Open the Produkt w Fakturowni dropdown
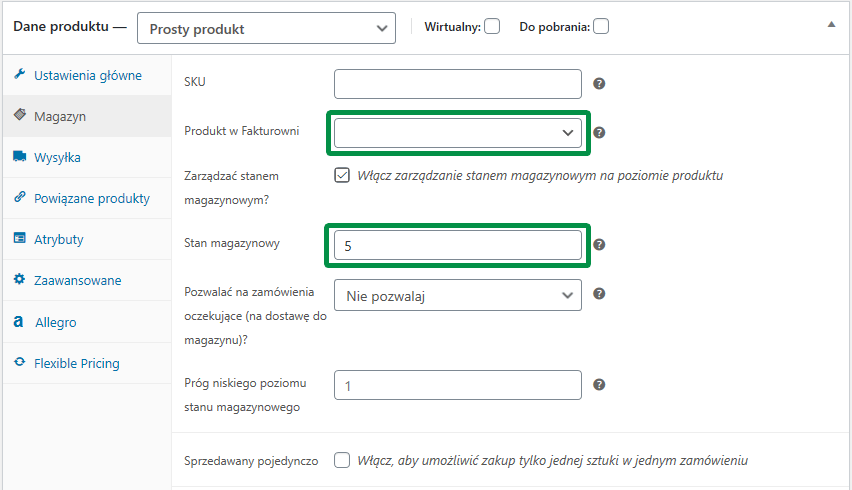Screen dimensions: 852x490 (458, 133)
